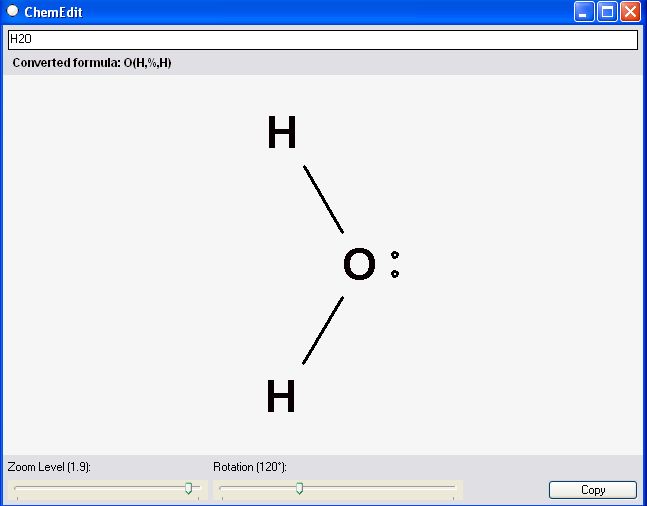Maximize the ChemEdit window
The width and height of the screenshot is (647, 506).
pyautogui.click(x=607, y=12)
